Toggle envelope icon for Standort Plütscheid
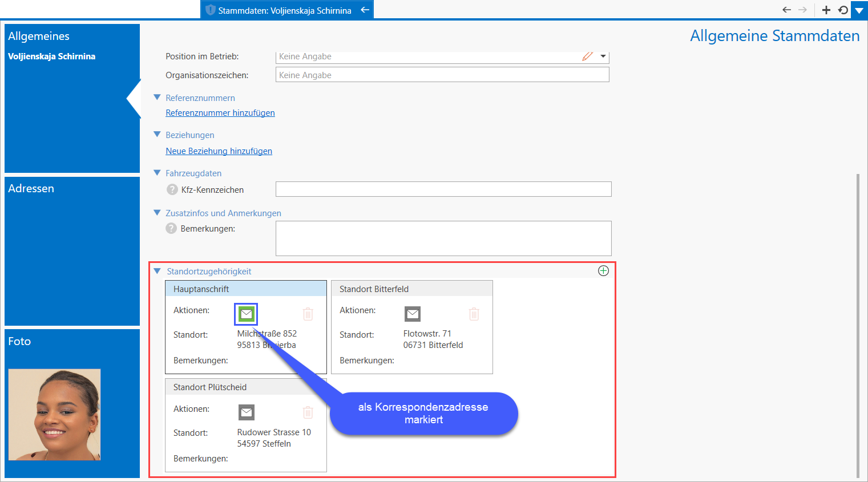Image resolution: width=868 pixels, height=482 pixels. click(x=246, y=412)
